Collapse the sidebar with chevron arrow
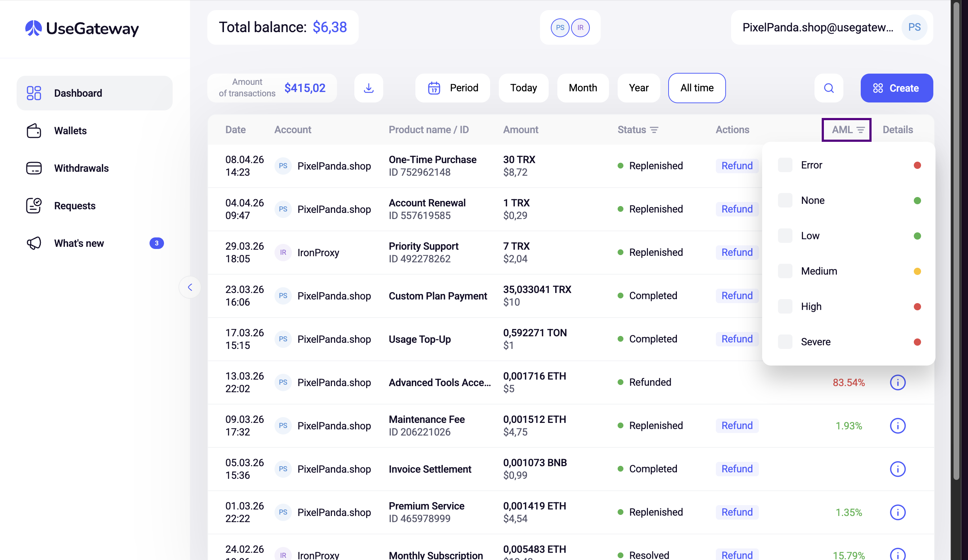Screen dimensions: 968x560 (x=190, y=287)
